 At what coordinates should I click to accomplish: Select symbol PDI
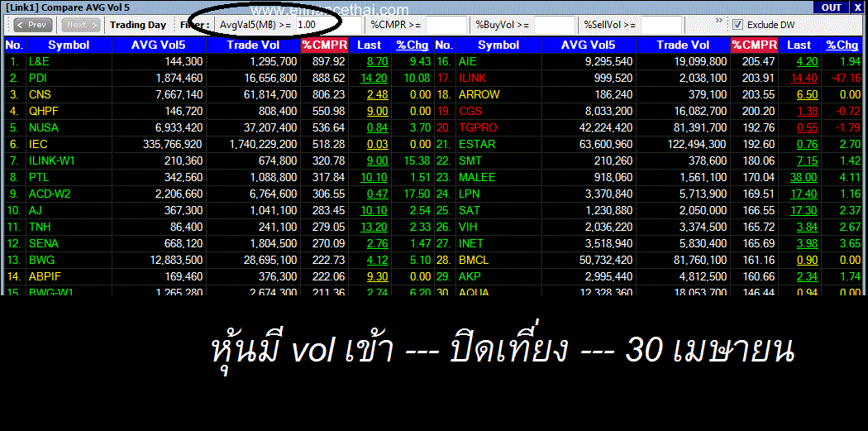point(38,78)
